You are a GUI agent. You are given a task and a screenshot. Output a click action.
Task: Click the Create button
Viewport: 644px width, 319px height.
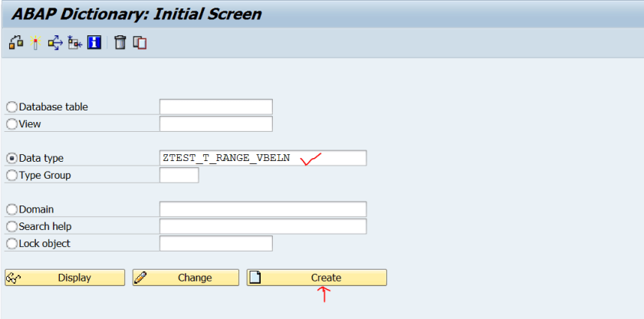(317, 278)
